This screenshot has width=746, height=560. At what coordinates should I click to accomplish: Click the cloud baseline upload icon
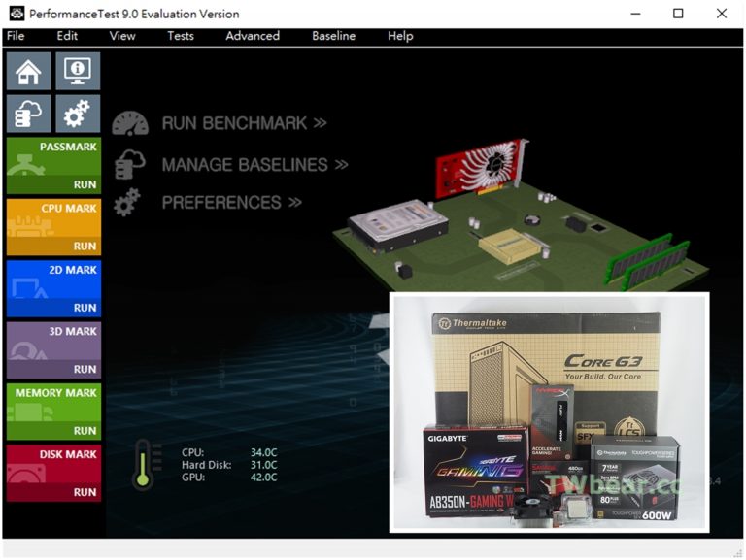point(29,114)
